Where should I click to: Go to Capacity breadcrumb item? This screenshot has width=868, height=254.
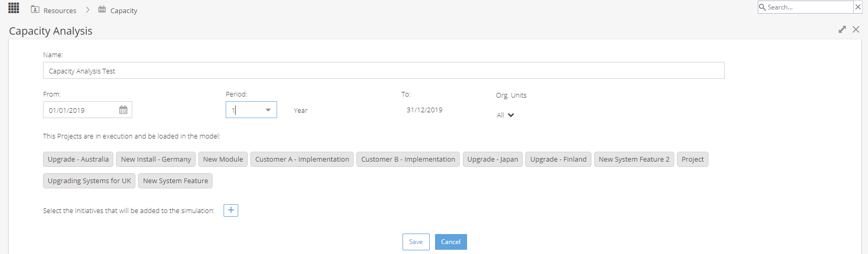pos(124,10)
